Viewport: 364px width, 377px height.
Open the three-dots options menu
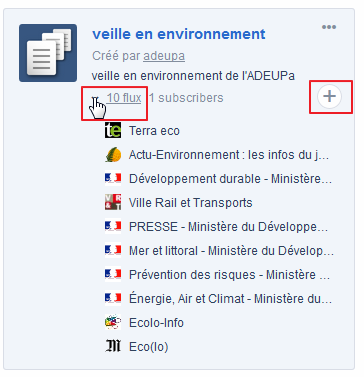click(x=329, y=27)
